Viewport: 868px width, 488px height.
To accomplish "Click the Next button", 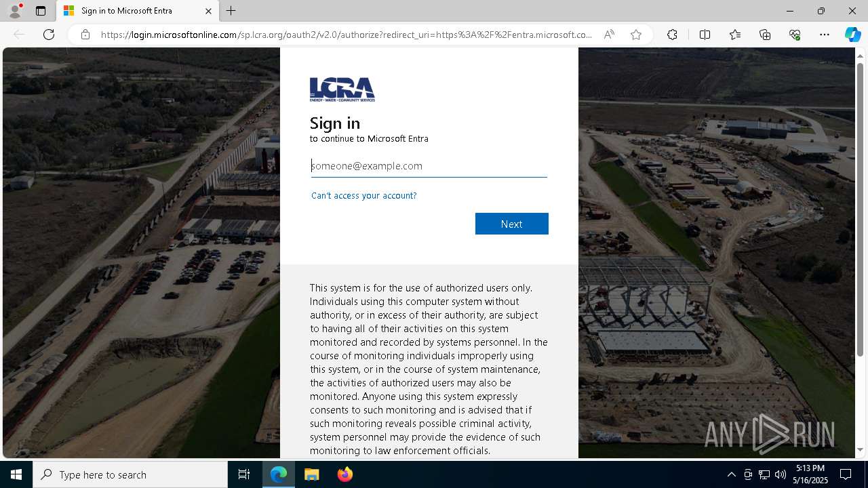I will pyautogui.click(x=512, y=224).
